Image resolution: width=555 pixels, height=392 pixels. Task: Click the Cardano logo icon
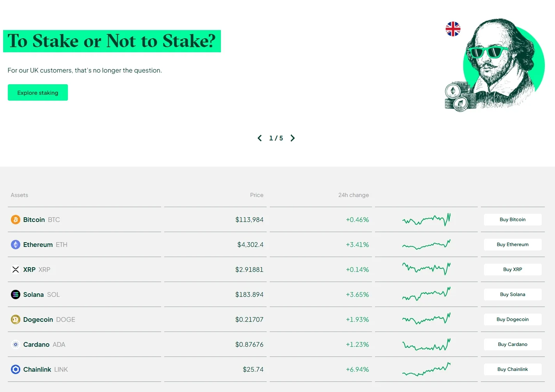pos(16,344)
